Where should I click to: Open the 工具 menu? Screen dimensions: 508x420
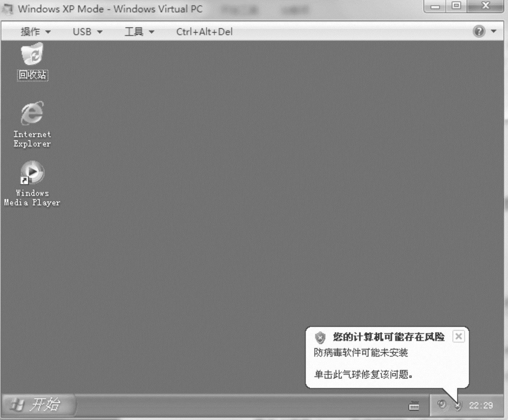(139, 32)
